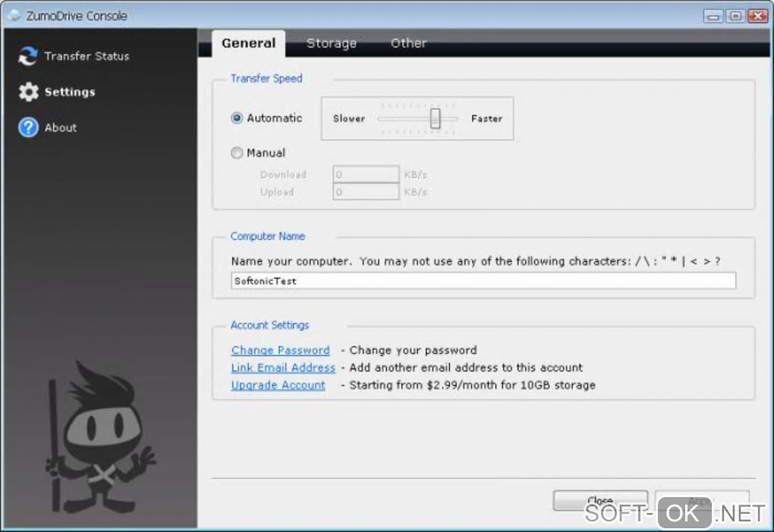
Task: Click the Slower/Faster speed slider handle
Action: 435,118
